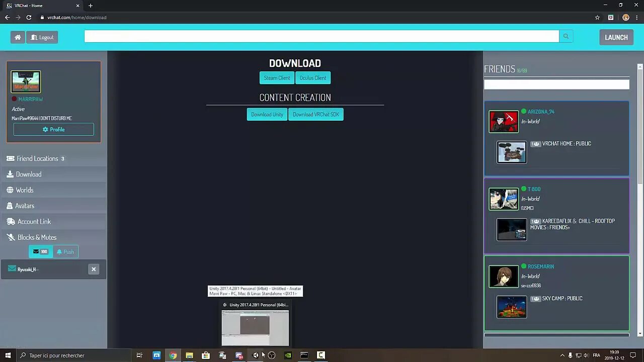Close the VRChat - Home tab
Viewport: 644px width, 362px height.
pyautogui.click(x=78, y=6)
